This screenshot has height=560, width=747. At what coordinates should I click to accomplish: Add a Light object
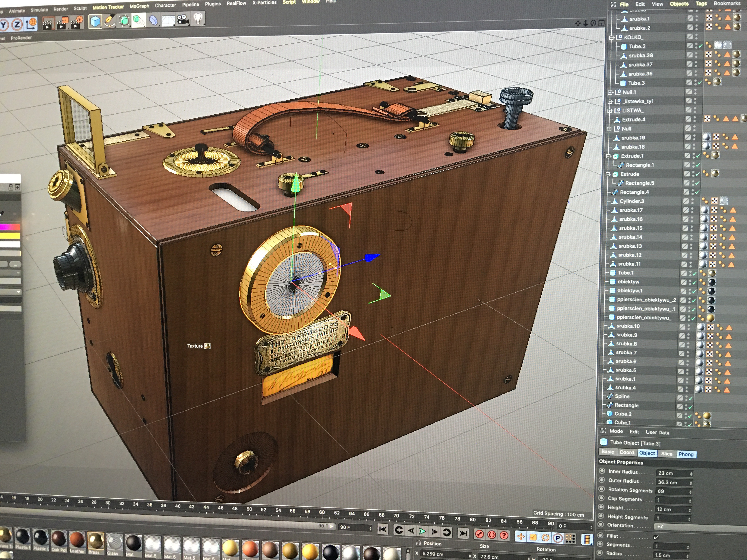198,18
